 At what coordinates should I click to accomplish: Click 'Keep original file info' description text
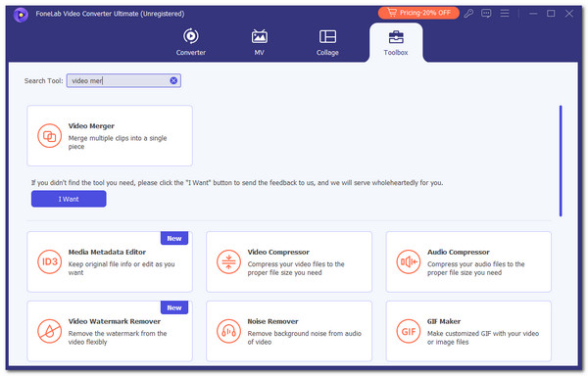click(x=122, y=268)
